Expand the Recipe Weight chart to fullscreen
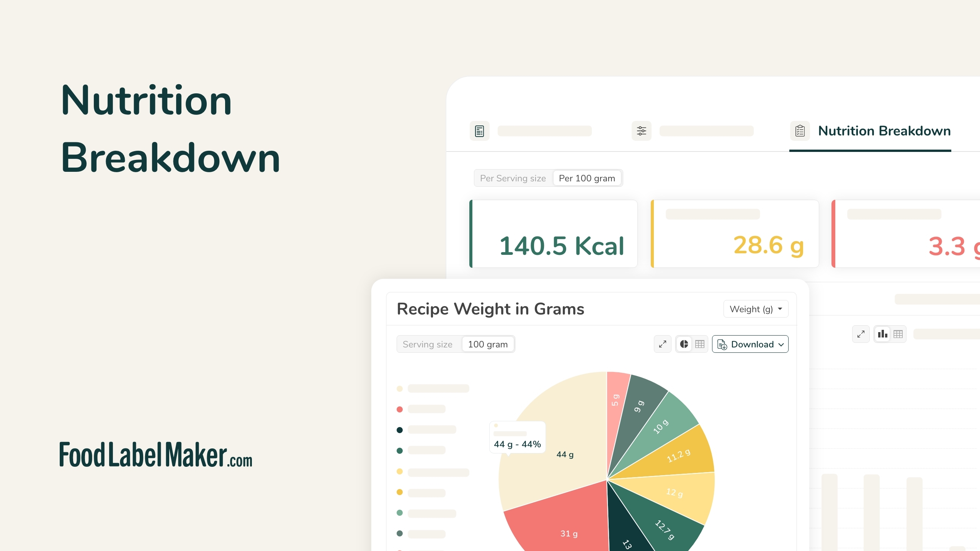Screen dimensions: 980x551 pos(662,344)
